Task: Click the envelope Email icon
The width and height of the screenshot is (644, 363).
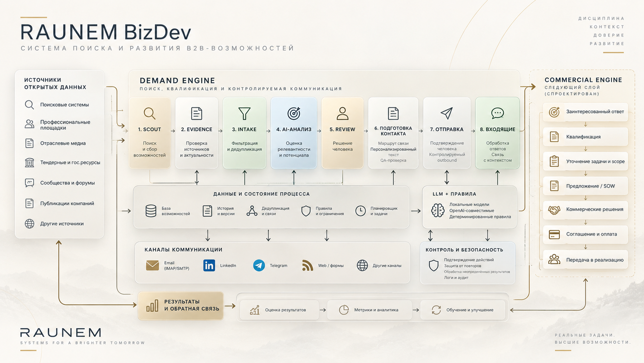Action: [152, 265]
